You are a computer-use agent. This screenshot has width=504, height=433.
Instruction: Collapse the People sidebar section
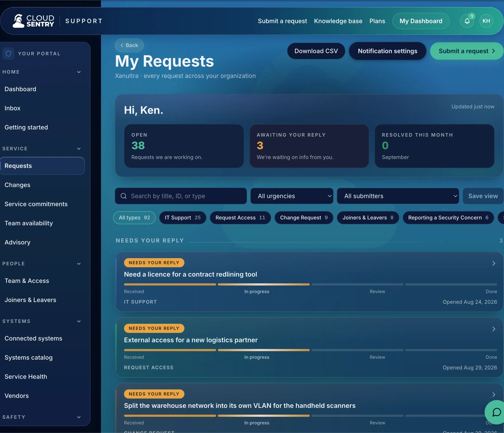tap(79, 264)
